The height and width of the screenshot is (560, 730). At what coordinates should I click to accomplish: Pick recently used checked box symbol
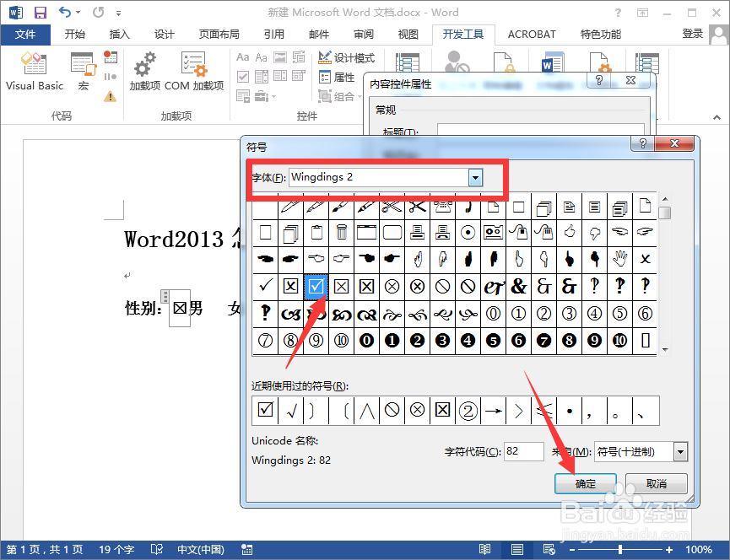click(265, 411)
